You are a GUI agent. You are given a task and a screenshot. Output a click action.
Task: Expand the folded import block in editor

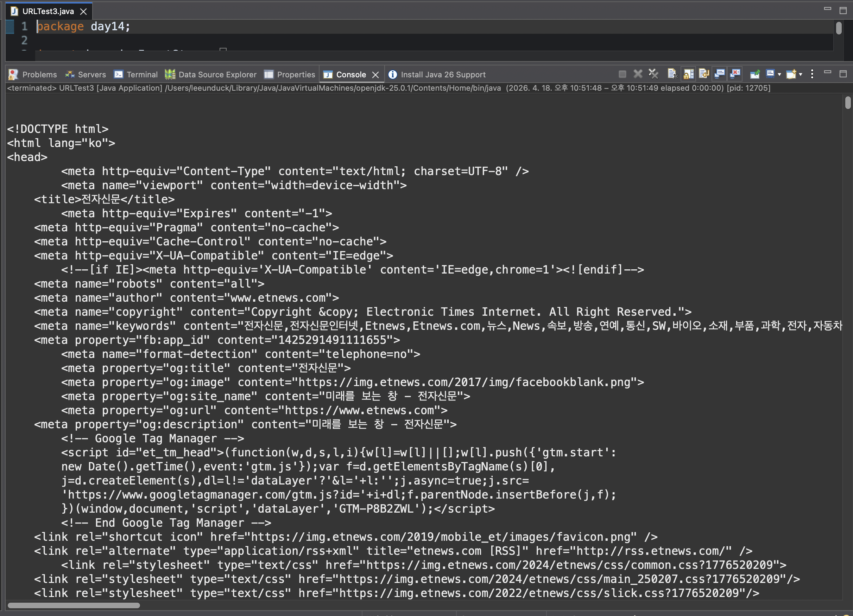[x=223, y=49]
